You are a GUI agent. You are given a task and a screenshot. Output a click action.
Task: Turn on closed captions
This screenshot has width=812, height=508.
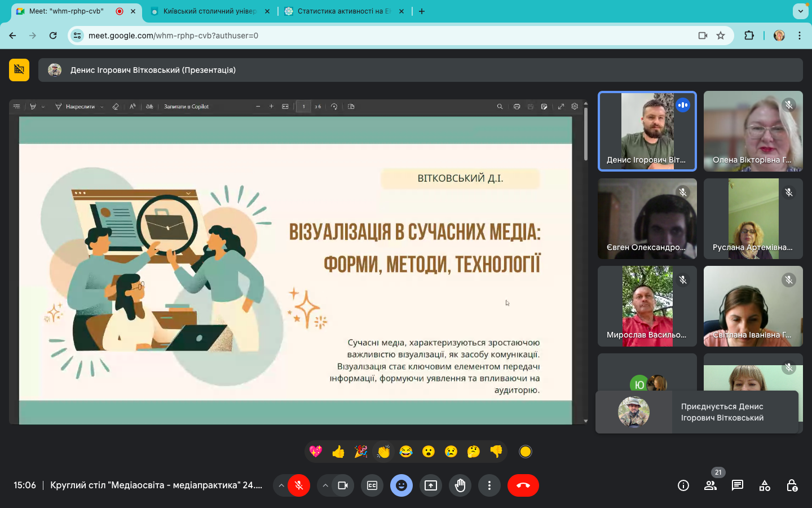[372, 485]
